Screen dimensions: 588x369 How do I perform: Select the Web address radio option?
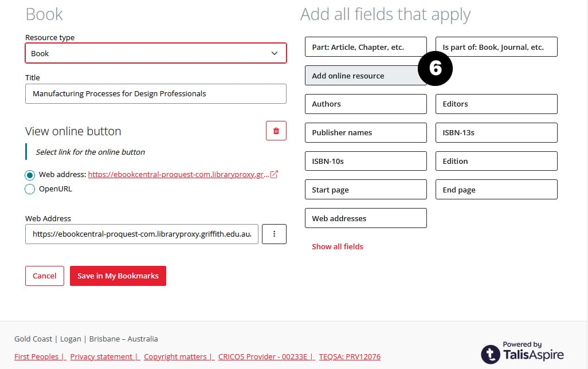(30, 175)
